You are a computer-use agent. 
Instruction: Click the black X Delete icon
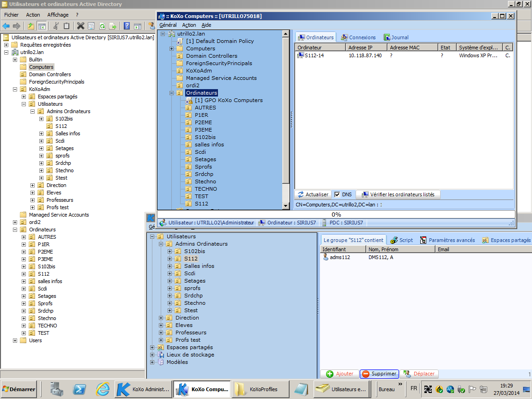80,26
